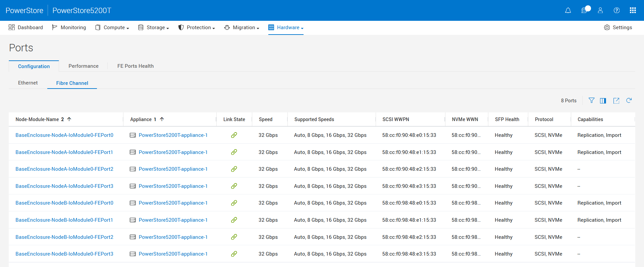
Task: Select the Fibre Channel sub-tab
Action: (x=72, y=83)
